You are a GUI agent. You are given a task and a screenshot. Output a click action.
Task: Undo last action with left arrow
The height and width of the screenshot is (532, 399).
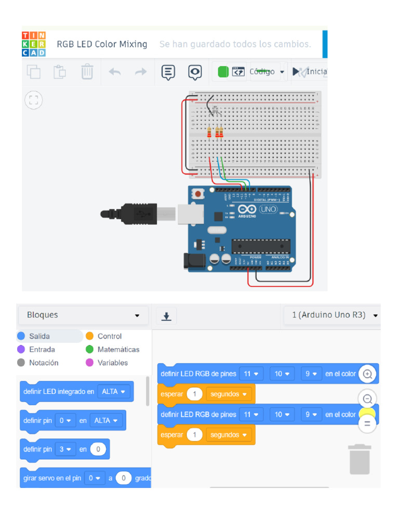click(115, 72)
